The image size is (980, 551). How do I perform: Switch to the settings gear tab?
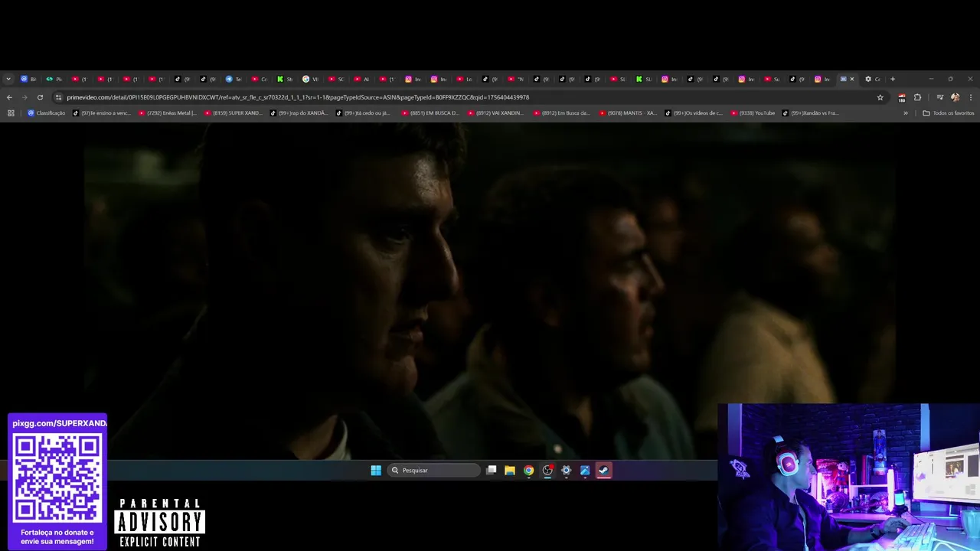(872, 79)
